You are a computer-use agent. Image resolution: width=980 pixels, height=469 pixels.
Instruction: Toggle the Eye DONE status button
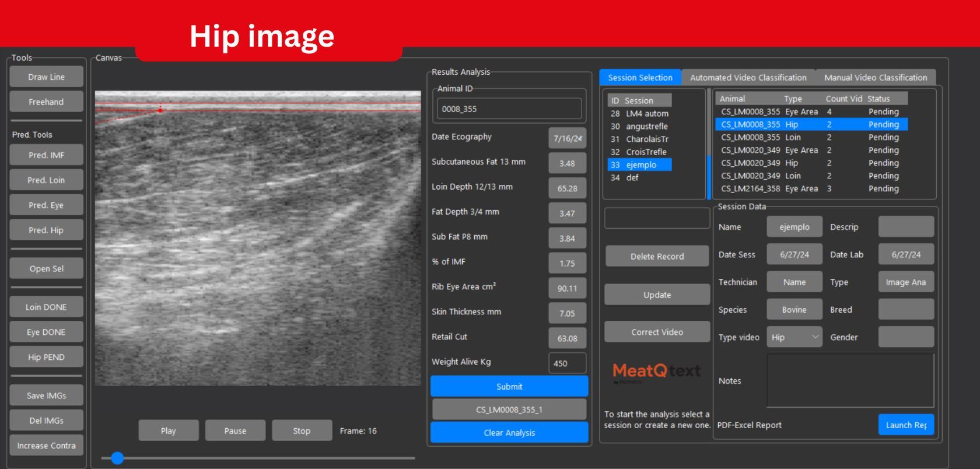(x=46, y=332)
